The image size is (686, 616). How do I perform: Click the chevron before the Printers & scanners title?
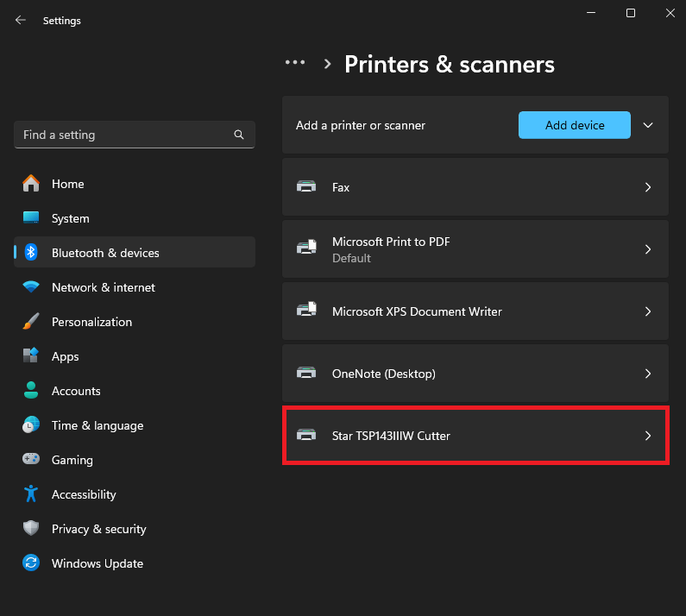click(x=327, y=64)
